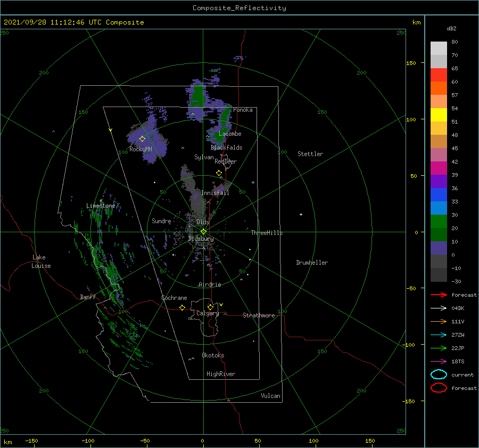479x448 pixels.
Task: Click the ThreeHills label
Action: click(267, 233)
